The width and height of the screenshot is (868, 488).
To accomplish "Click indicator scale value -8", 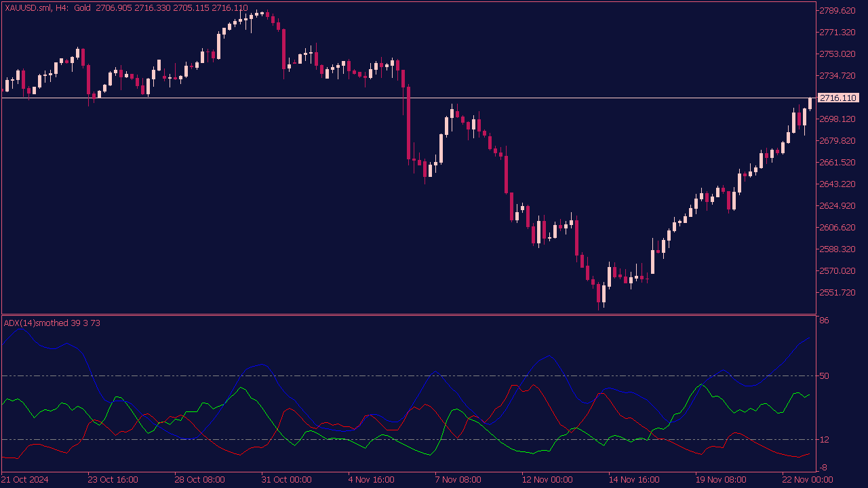I will click(823, 468).
